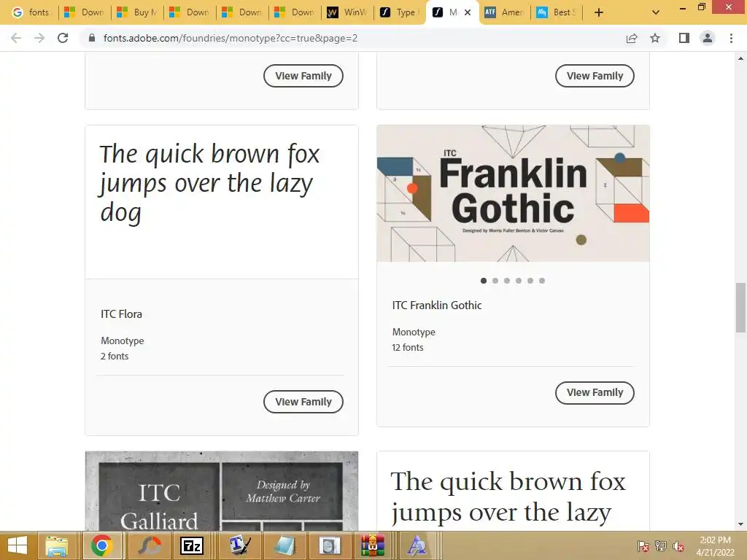The height and width of the screenshot is (560, 747).
Task: Open the purple A app in taskbar
Action: pos(417,545)
